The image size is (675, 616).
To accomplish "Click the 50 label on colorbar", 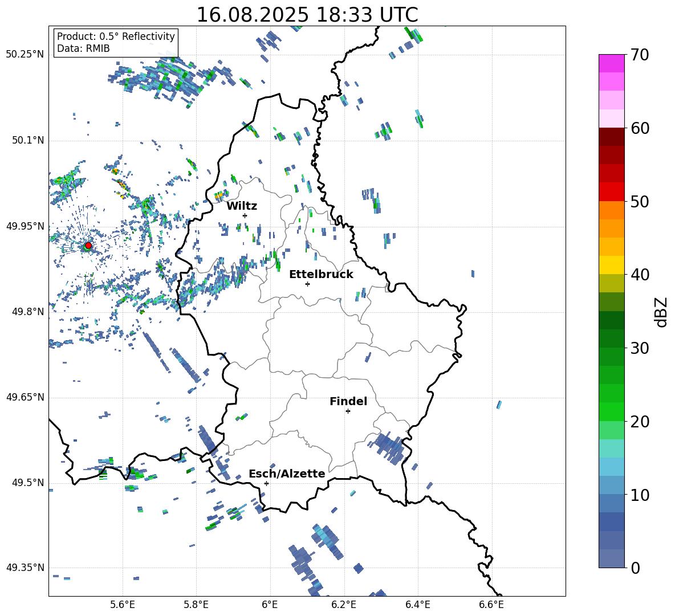I will [x=640, y=202].
